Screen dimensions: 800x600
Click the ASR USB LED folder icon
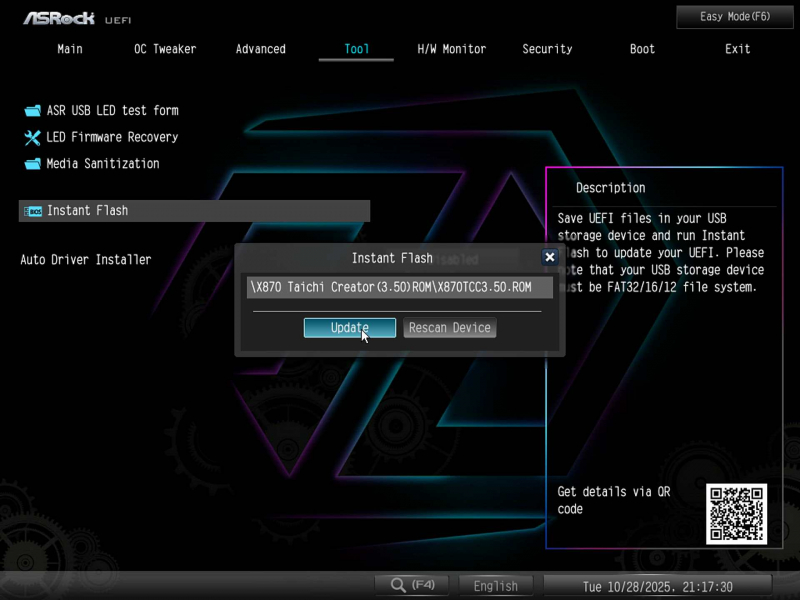32,111
